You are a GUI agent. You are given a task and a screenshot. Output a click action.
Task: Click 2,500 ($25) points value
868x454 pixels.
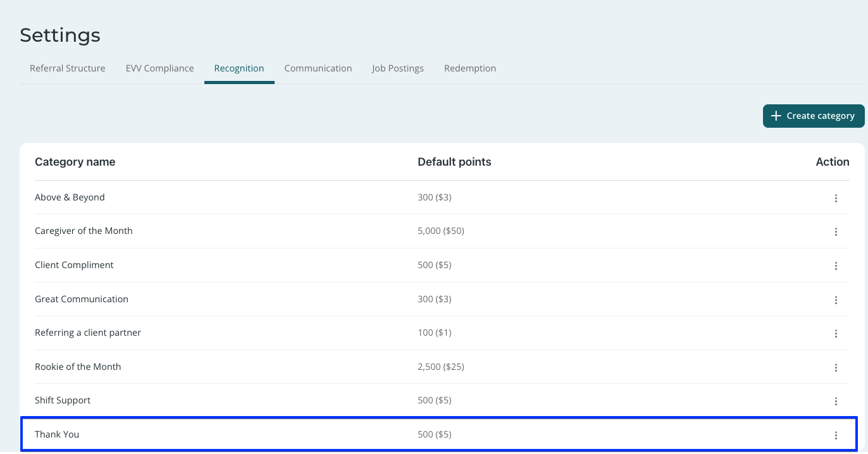(441, 367)
